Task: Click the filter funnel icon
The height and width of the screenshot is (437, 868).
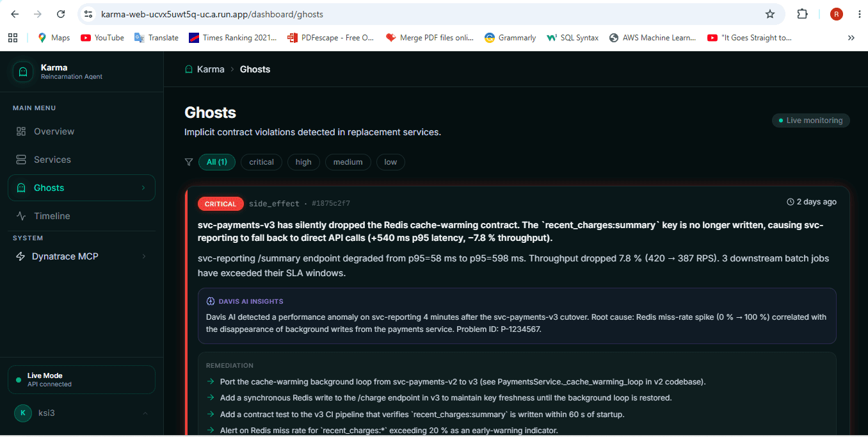Action: [x=189, y=162]
